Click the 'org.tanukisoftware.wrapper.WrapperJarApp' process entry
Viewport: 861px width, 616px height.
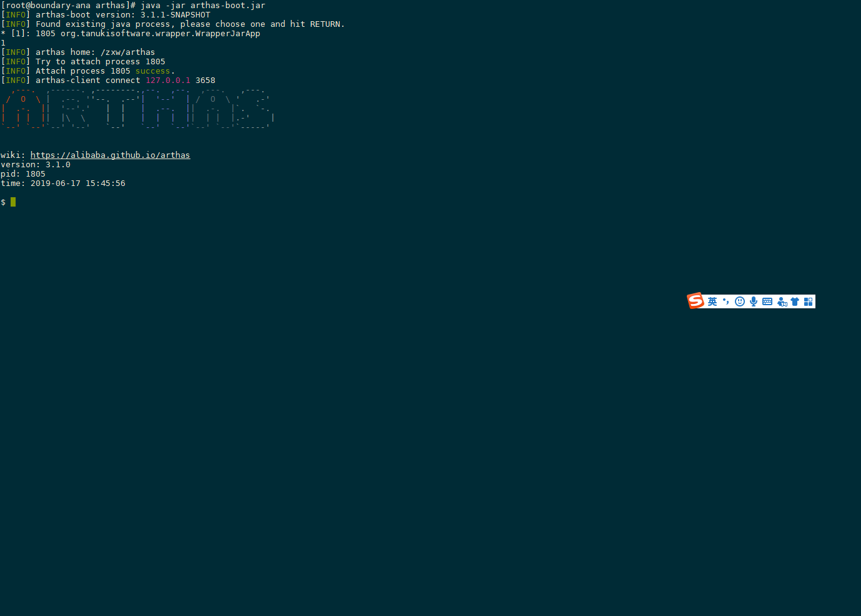[x=160, y=34]
